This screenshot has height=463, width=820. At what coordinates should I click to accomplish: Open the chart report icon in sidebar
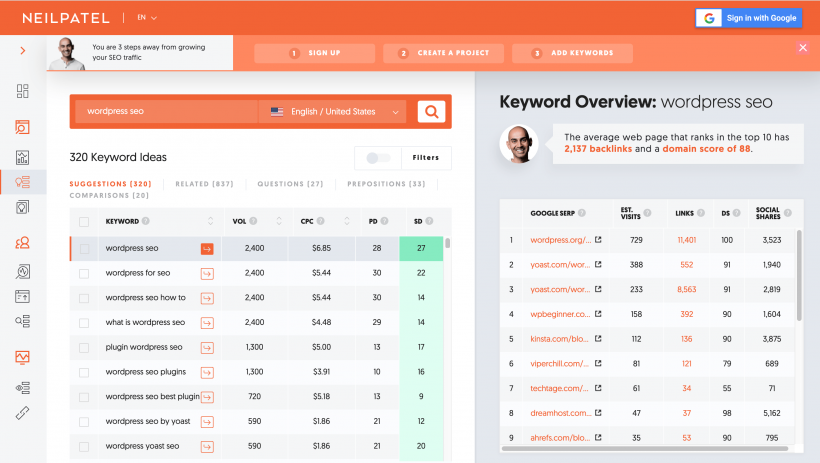pyautogui.click(x=22, y=157)
